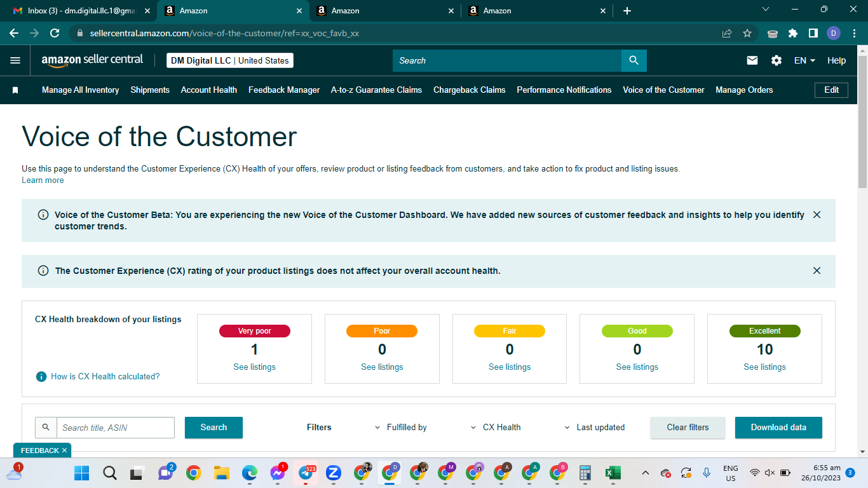The height and width of the screenshot is (488, 868).
Task: Open Account Health
Action: click(x=209, y=90)
